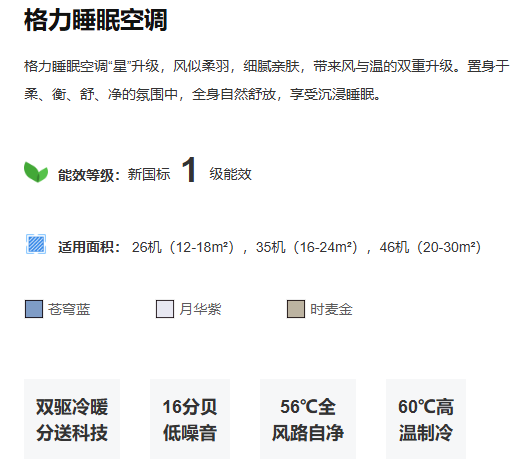Open the 60℃高温制冷 feature card
The image size is (526, 473).
pos(426,419)
